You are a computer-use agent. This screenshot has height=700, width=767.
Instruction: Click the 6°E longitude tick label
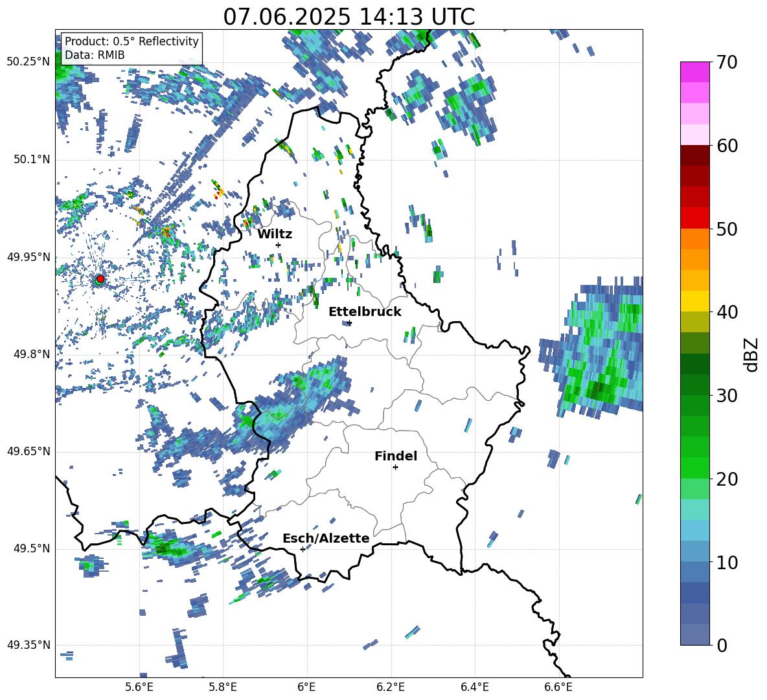(x=306, y=687)
